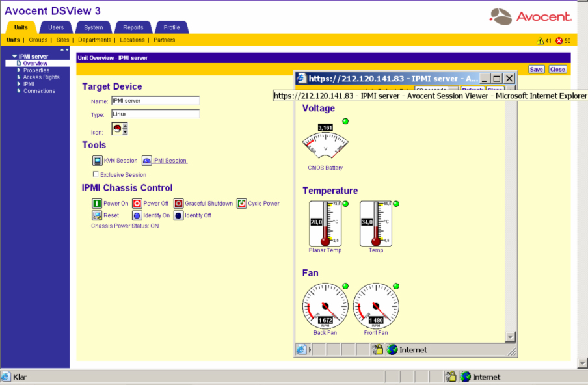Image resolution: width=588 pixels, height=385 pixels.
Task: Expand the IPMI item in sidebar
Action: point(19,84)
